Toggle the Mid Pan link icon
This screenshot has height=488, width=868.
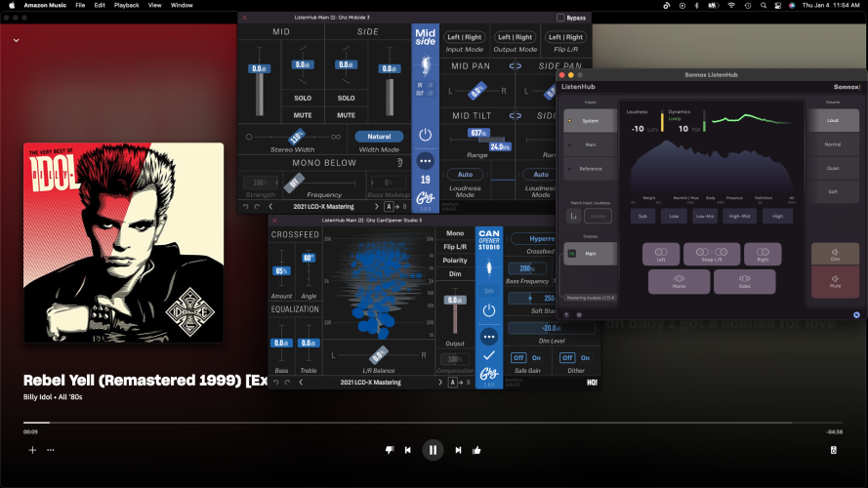click(x=516, y=66)
